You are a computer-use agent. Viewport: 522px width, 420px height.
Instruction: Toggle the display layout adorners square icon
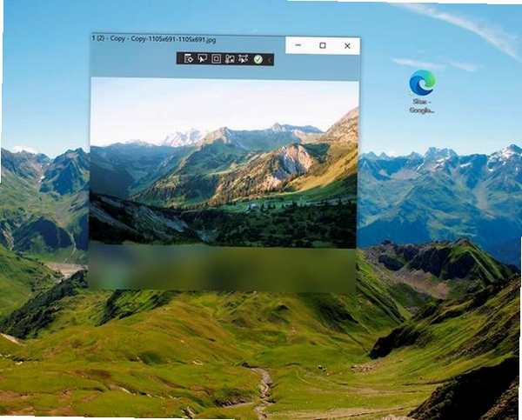216,59
